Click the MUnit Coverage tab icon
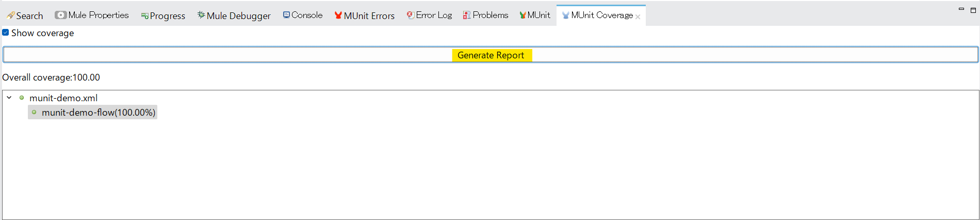Image resolution: width=980 pixels, height=220 pixels. 566,15
